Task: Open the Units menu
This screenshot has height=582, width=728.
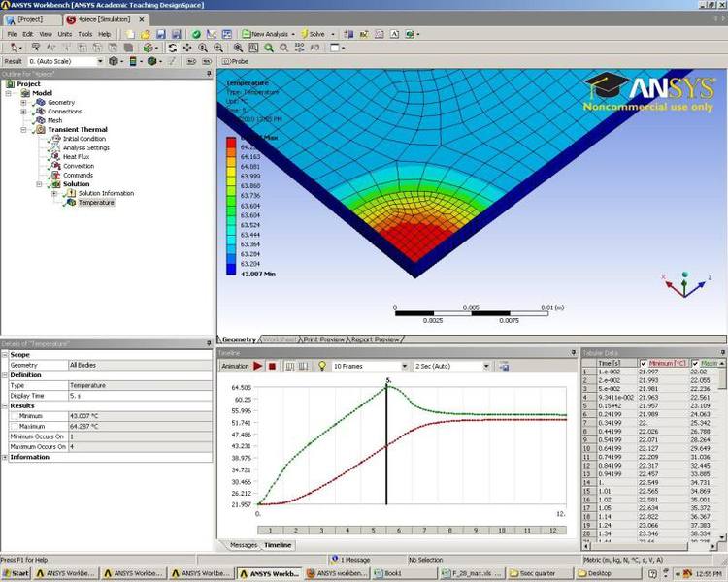Action: coord(64,34)
